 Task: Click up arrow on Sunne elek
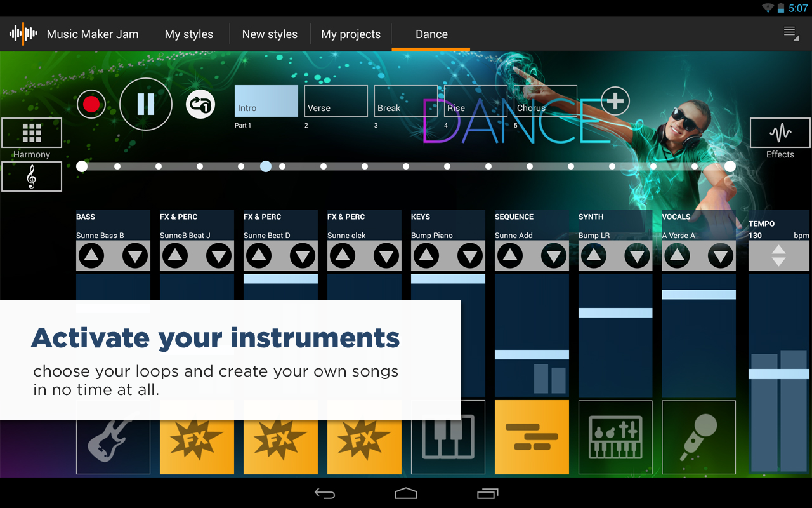pyautogui.click(x=343, y=256)
